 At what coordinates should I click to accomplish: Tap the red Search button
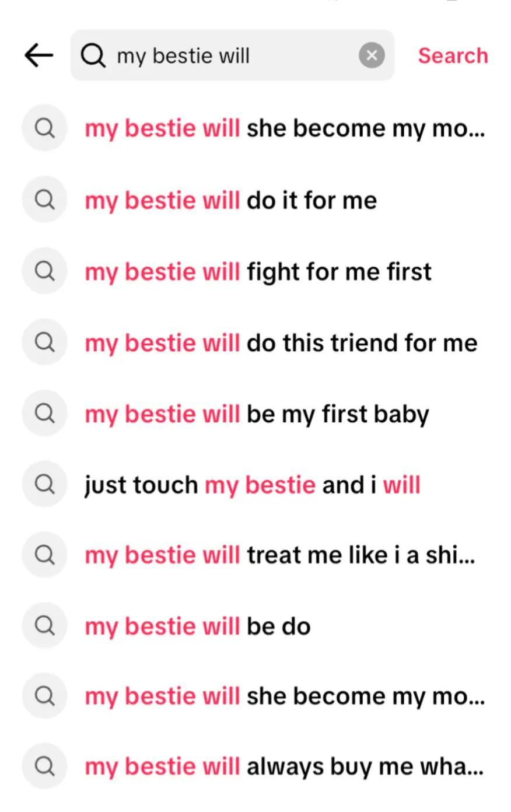point(453,55)
